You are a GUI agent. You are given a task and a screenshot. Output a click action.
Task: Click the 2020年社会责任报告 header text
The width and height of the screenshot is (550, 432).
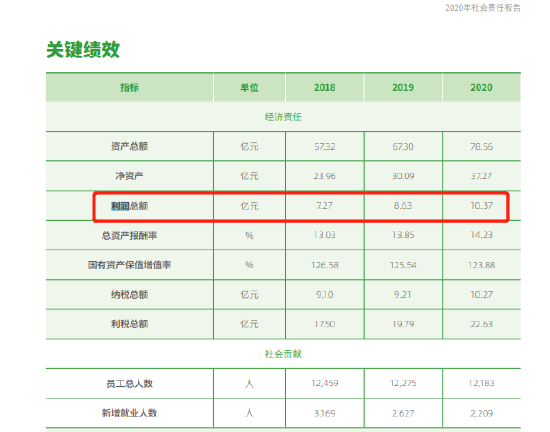pyautogui.click(x=483, y=8)
